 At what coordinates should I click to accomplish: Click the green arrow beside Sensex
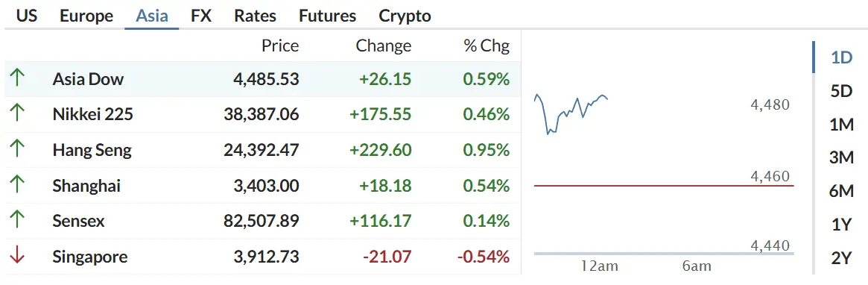17,220
